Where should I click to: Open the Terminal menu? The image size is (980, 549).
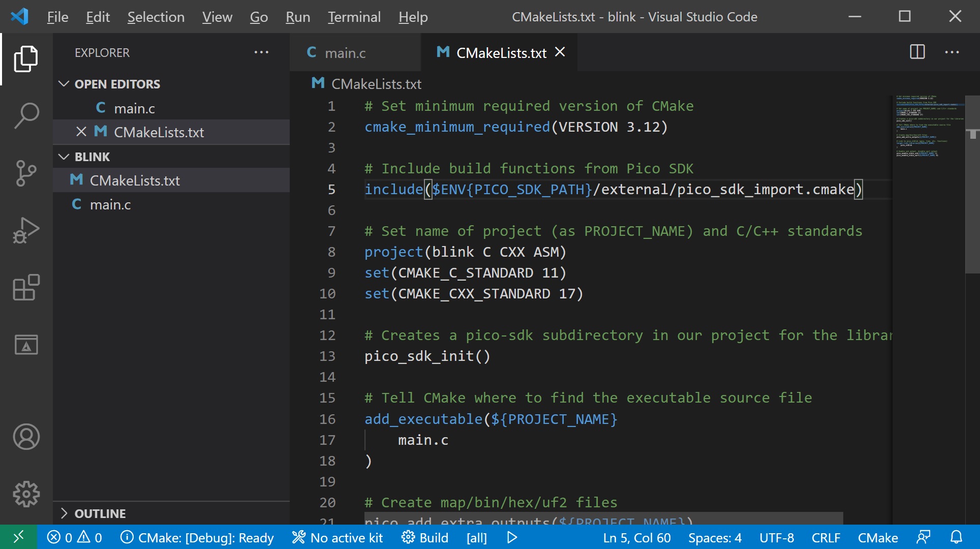pyautogui.click(x=353, y=16)
